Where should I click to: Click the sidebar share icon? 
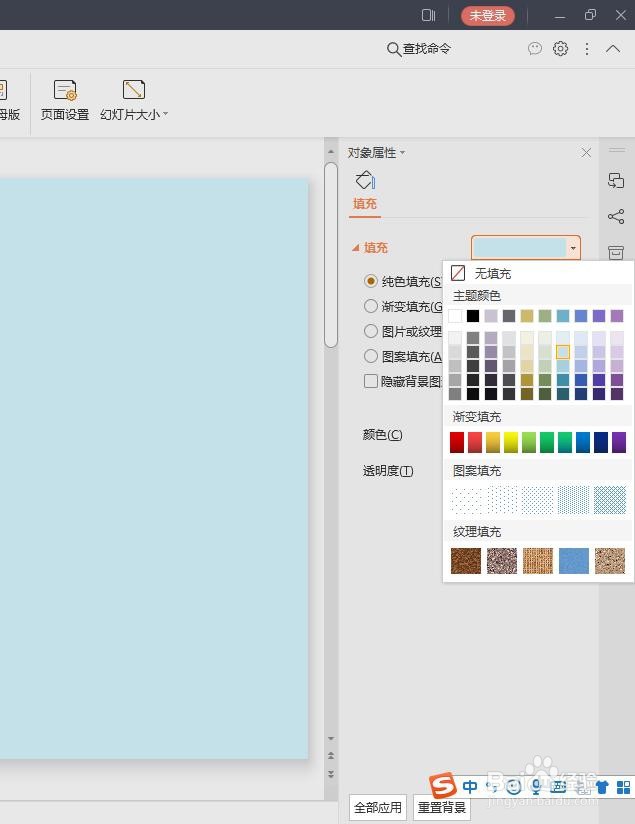coord(616,216)
